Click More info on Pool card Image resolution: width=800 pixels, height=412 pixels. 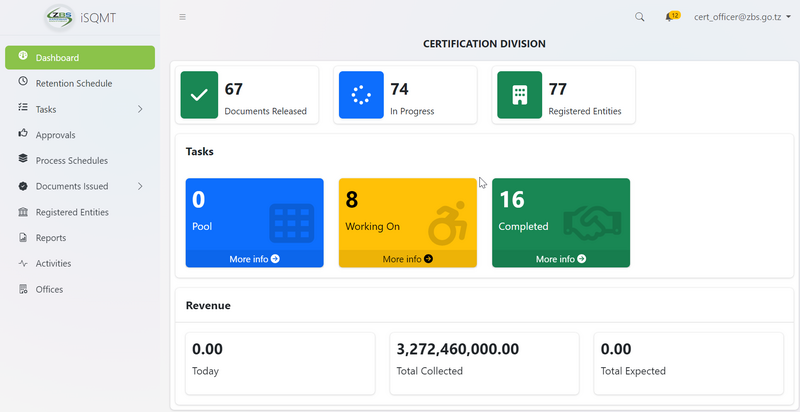254,259
